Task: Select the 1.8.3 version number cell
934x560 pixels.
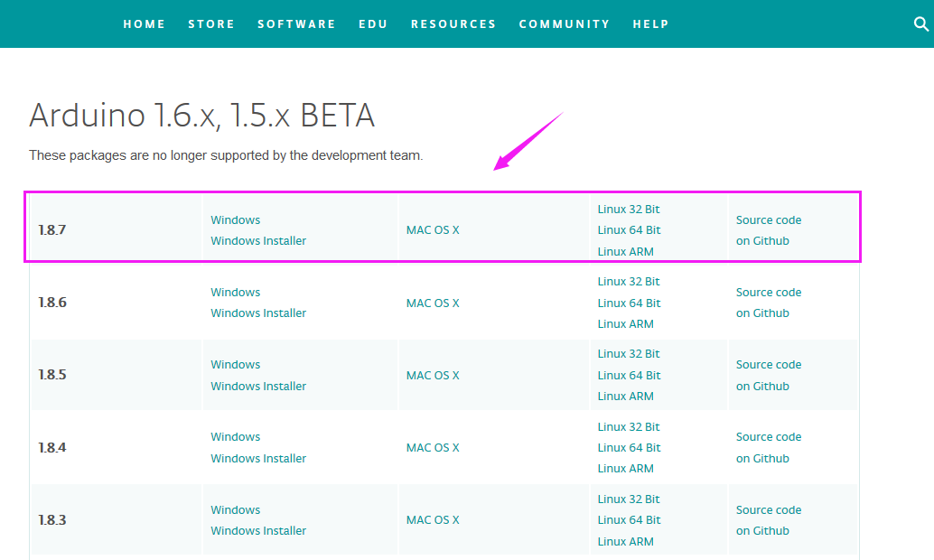Action: (x=52, y=520)
